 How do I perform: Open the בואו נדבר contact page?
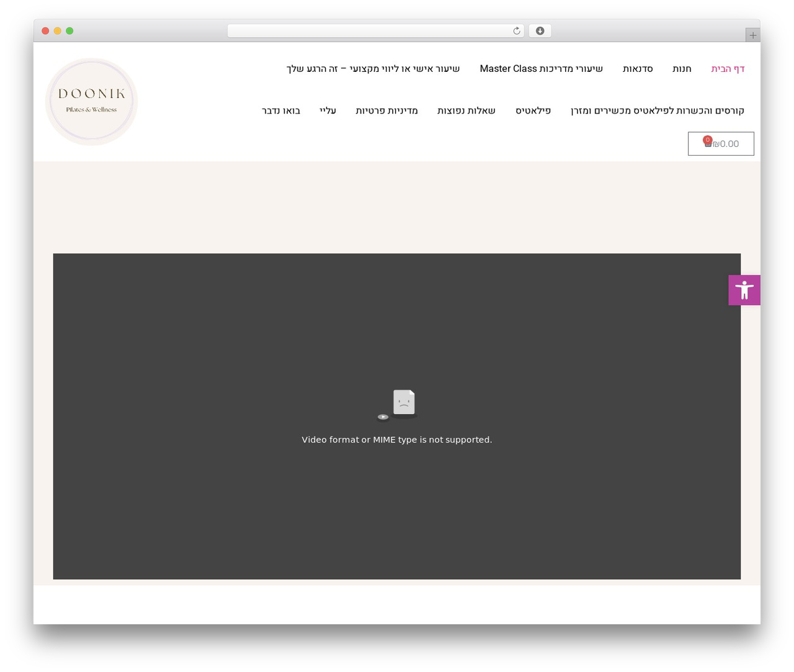click(281, 111)
